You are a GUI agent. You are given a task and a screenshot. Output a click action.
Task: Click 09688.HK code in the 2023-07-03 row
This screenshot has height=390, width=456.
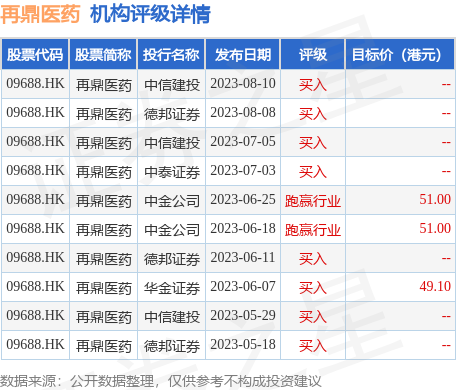click(x=35, y=170)
